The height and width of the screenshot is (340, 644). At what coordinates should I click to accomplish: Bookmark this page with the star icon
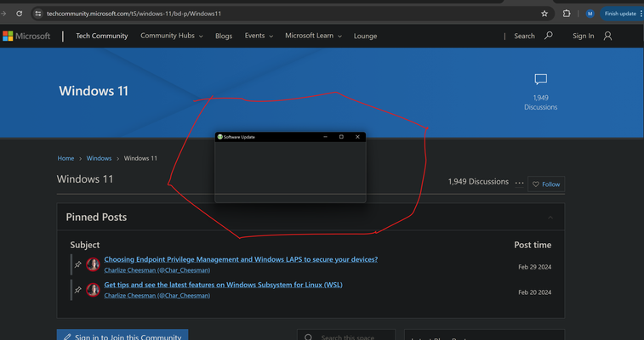[x=544, y=14]
